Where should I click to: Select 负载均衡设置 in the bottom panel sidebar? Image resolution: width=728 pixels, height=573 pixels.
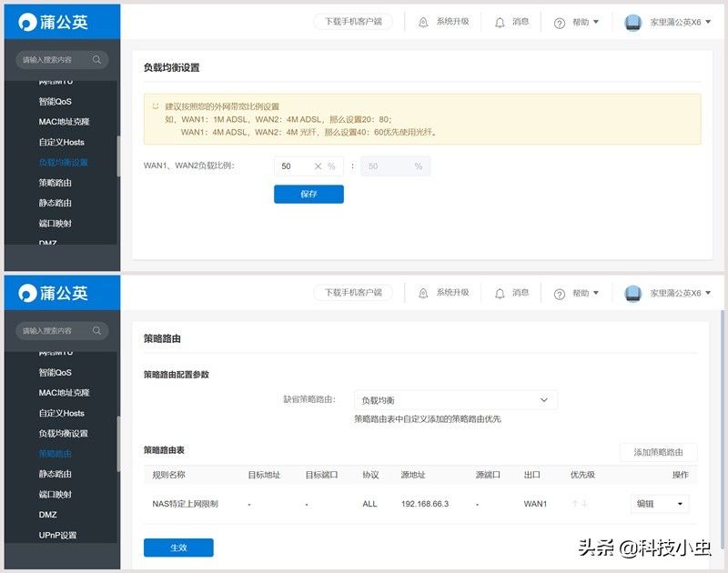click(63, 433)
